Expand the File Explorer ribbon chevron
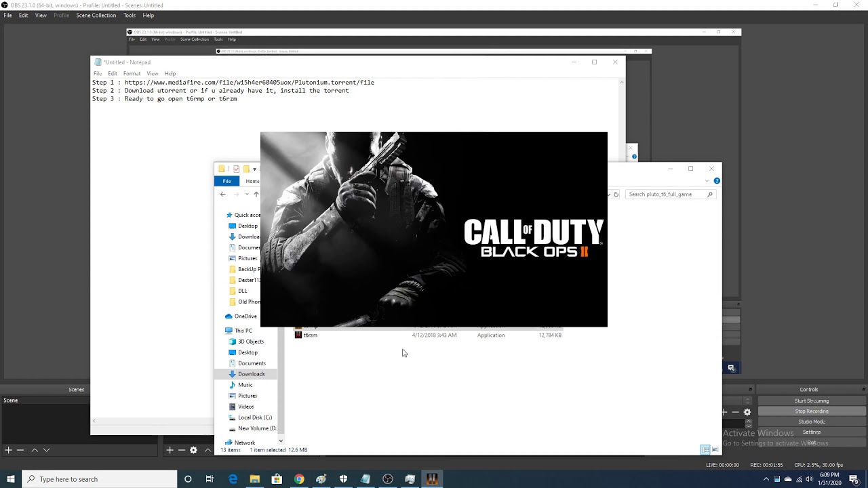The width and height of the screenshot is (868, 488). (707, 181)
